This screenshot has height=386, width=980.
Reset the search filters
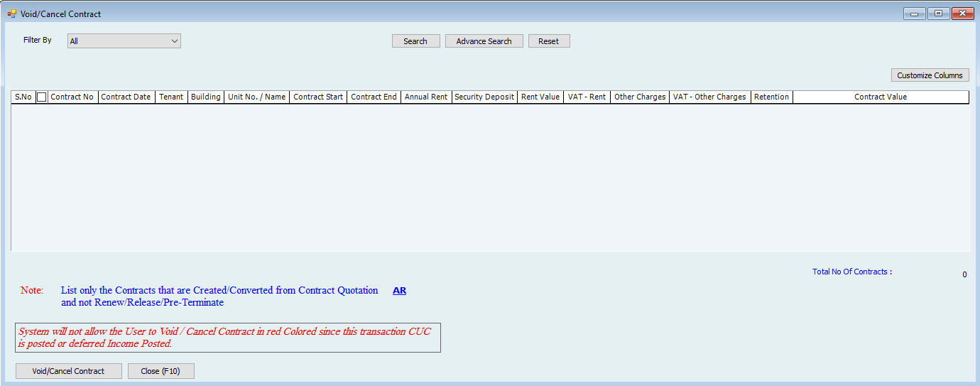pyautogui.click(x=548, y=41)
